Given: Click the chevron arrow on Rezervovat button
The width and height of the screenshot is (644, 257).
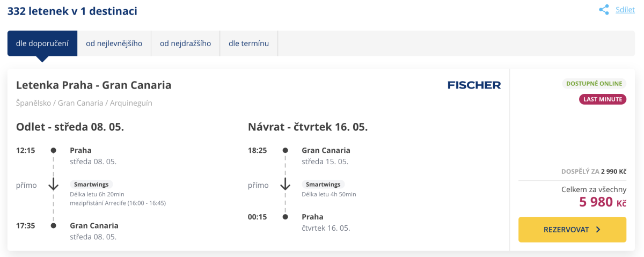Looking at the screenshot, I should (598, 230).
